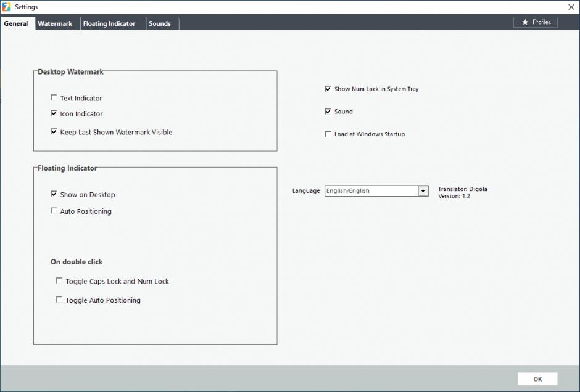The width and height of the screenshot is (580, 392).
Task: Check Toggle Caps Lock and Num Lock
Action: pyautogui.click(x=59, y=281)
